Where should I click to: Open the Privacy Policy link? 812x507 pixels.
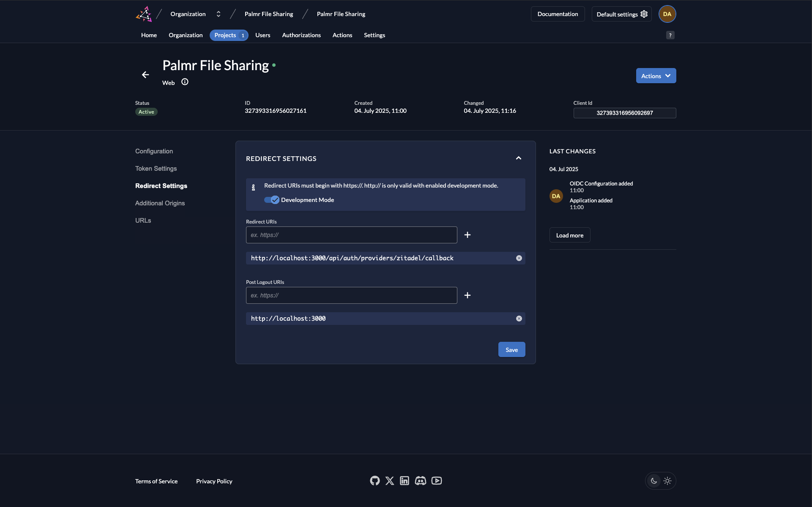click(x=214, y=481)
